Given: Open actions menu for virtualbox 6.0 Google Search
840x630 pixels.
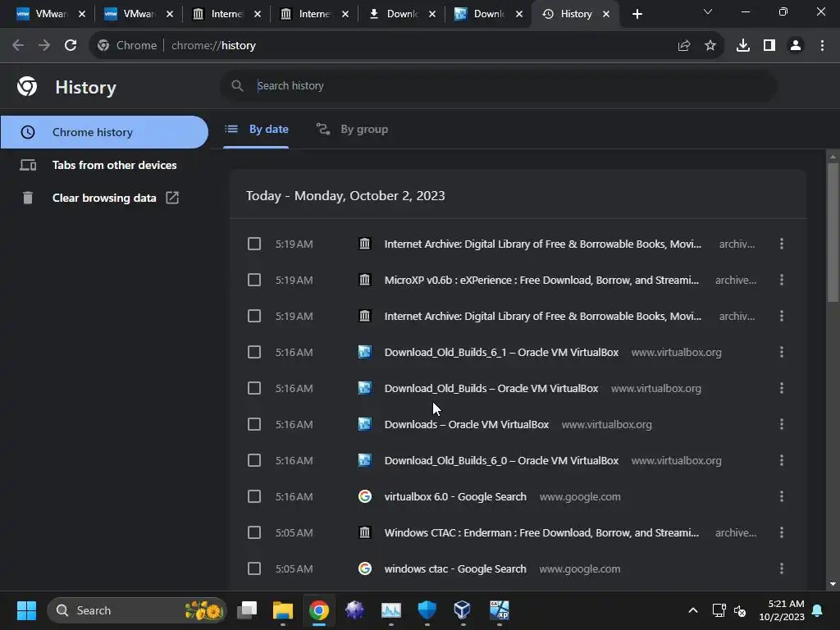Looking at the screenshot, I should tap(782, 496).
